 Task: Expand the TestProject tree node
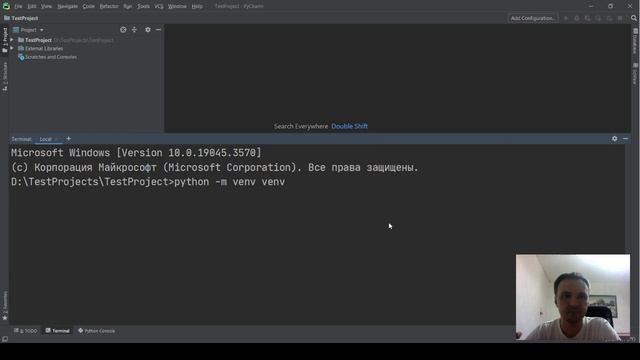pyautogui.click(x=12, y=40)
